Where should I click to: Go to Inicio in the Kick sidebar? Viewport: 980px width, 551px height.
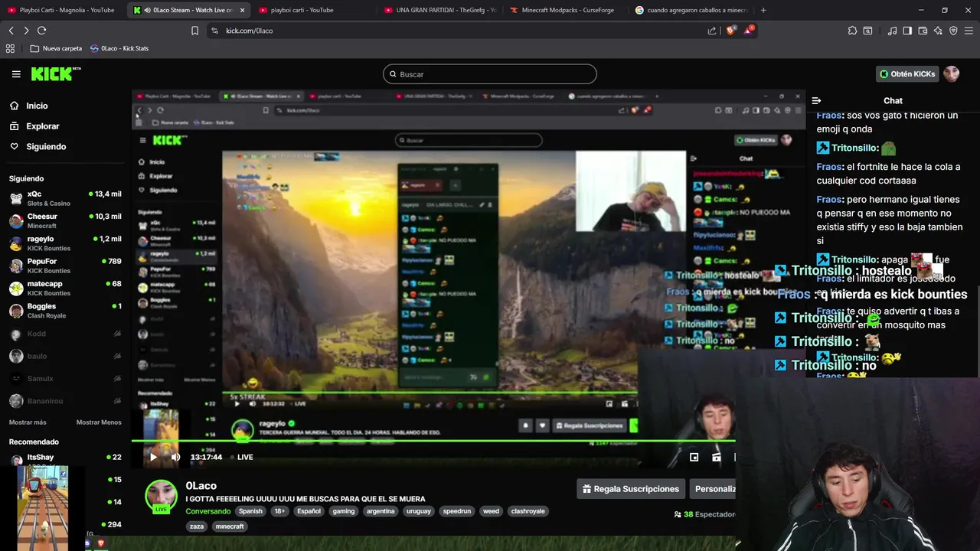point(37,106)
